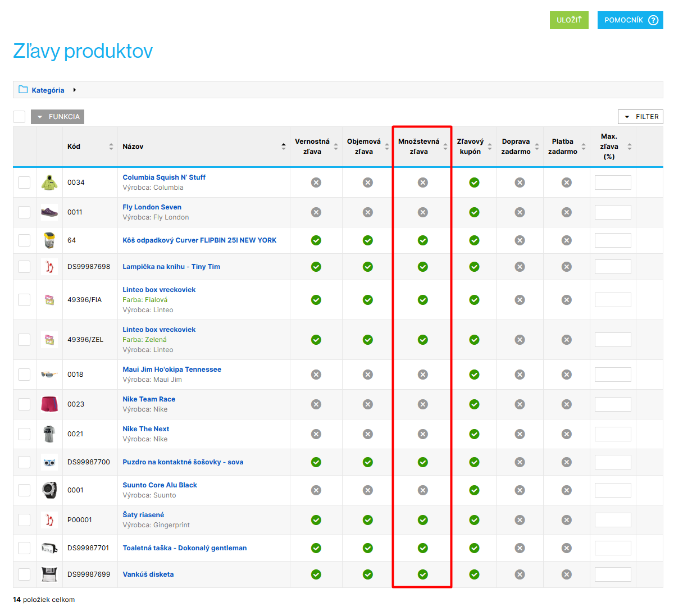Sort by Max. zľava (%) column
674x616 pixels.
tap(630, 147)
